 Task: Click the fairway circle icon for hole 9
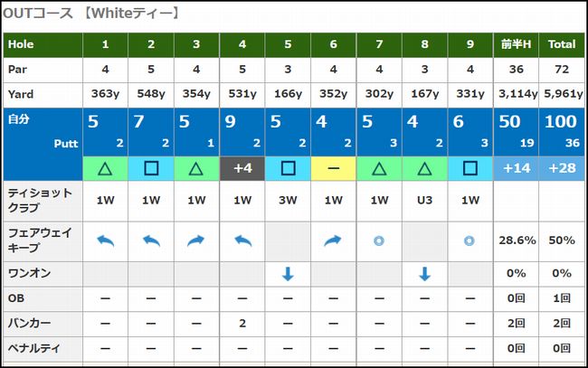(469, 241)
